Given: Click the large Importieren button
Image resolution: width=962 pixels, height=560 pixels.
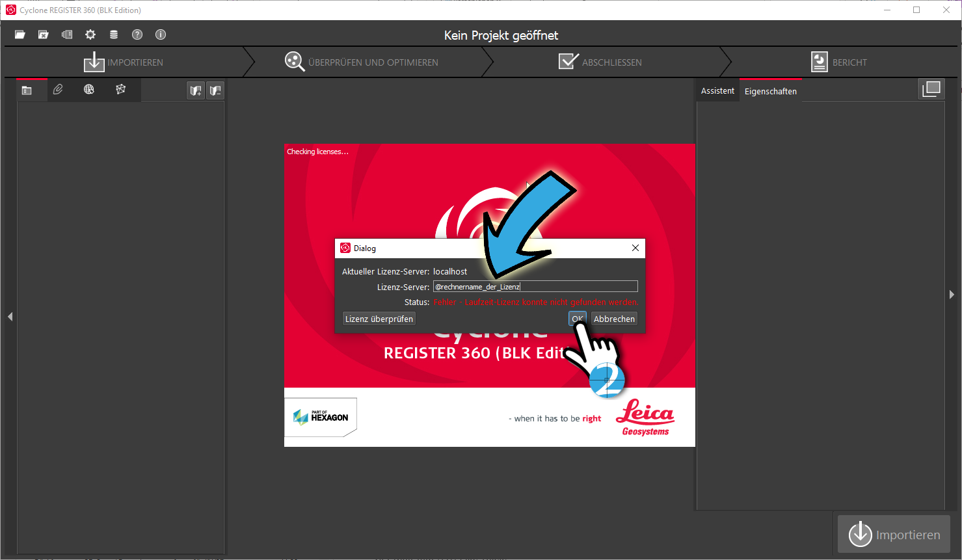Looking at the screenshot, I should click(x=894, y=535).
